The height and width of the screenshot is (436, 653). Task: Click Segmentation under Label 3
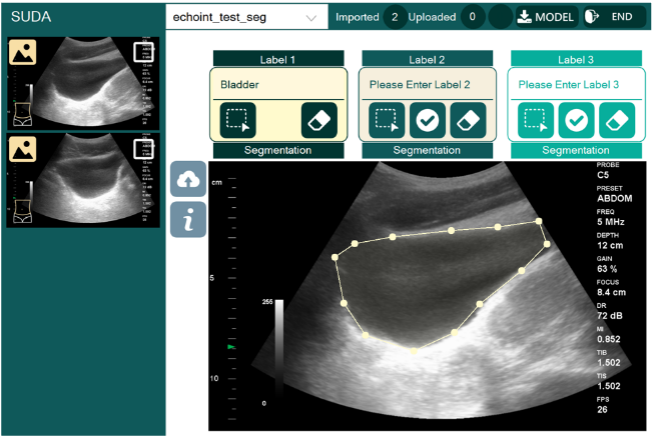576,150
